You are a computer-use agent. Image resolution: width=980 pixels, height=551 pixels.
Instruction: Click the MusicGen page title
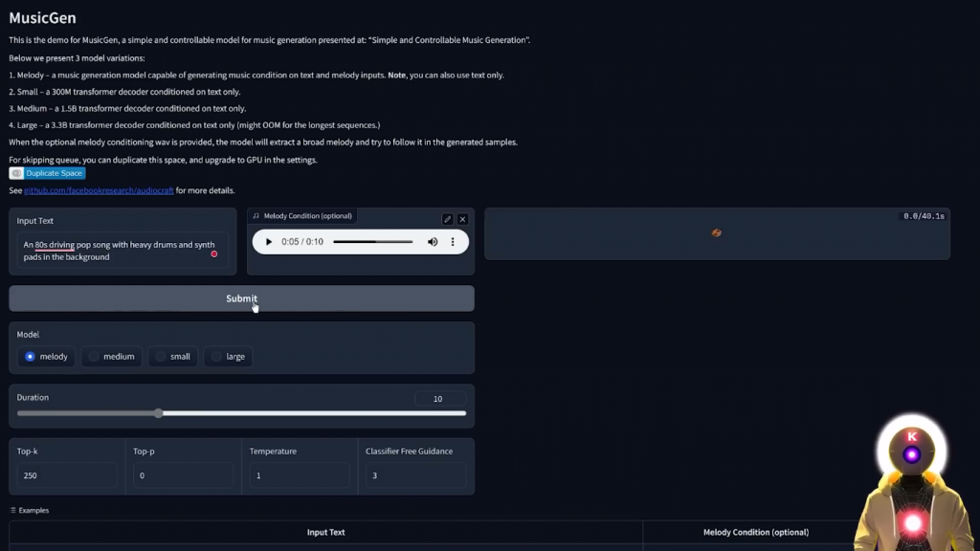(42, 17)
